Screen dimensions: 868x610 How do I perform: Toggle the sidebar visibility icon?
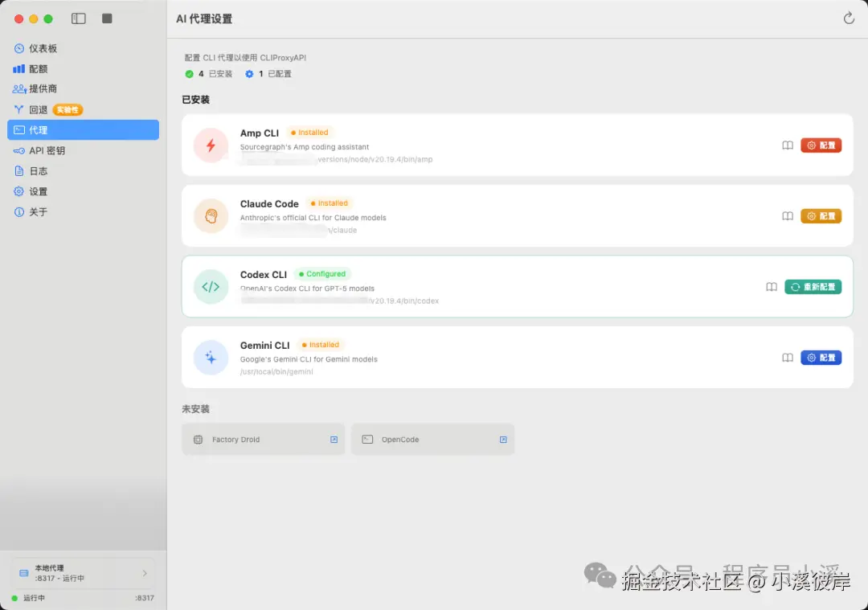click(x=79, y=18)
